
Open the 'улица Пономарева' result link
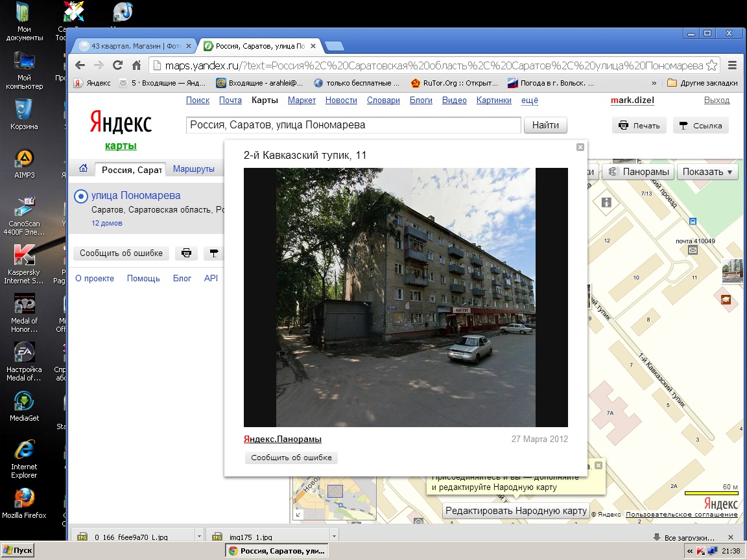tap(136, 196)
